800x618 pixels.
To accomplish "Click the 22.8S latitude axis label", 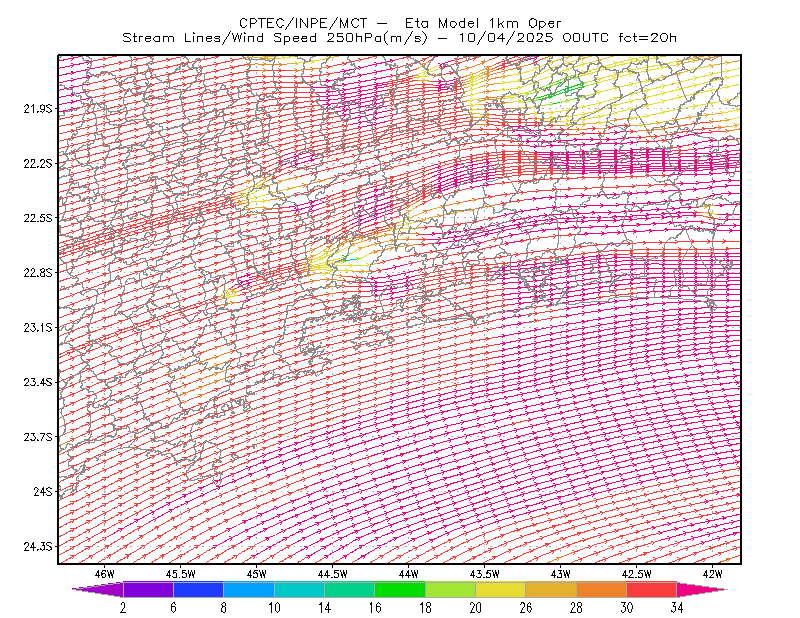I will coord(38,273).
